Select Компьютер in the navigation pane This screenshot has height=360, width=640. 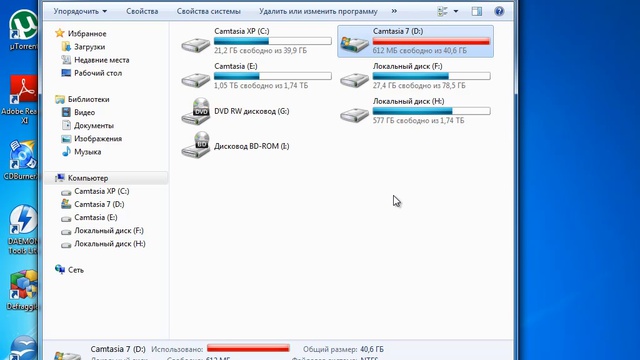[88, 178]
